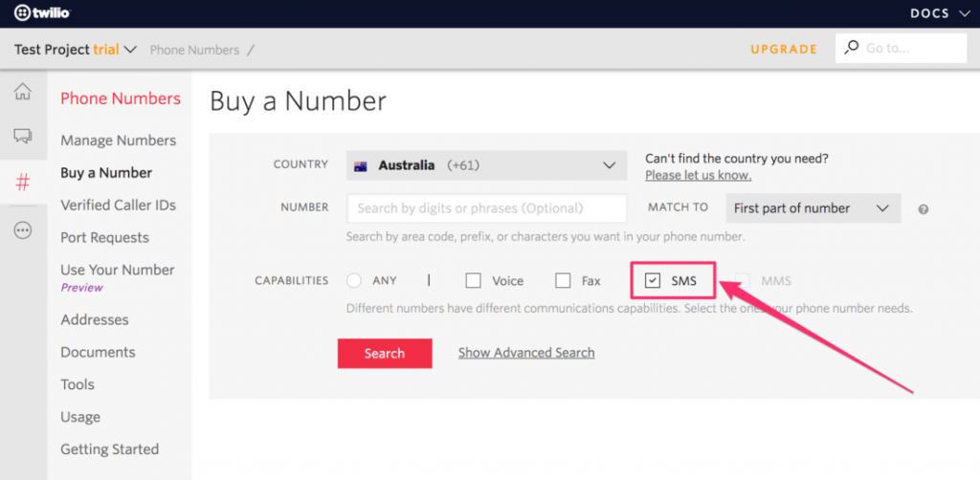Expand the Test Project trial switcher

tap(75, 50)
